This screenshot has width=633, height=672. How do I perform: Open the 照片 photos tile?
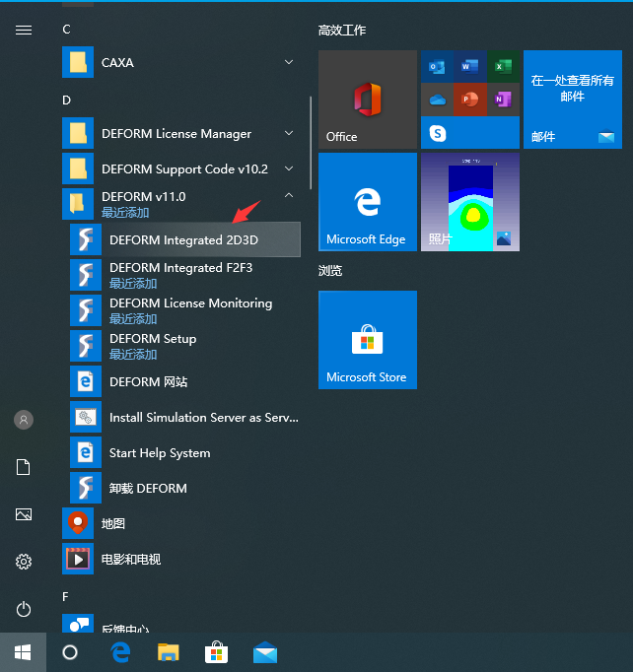470,202
